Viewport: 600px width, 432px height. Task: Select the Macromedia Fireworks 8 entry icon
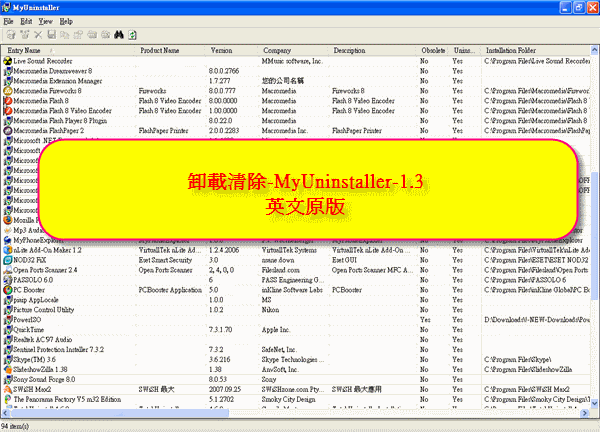click(x=8, y=90)
